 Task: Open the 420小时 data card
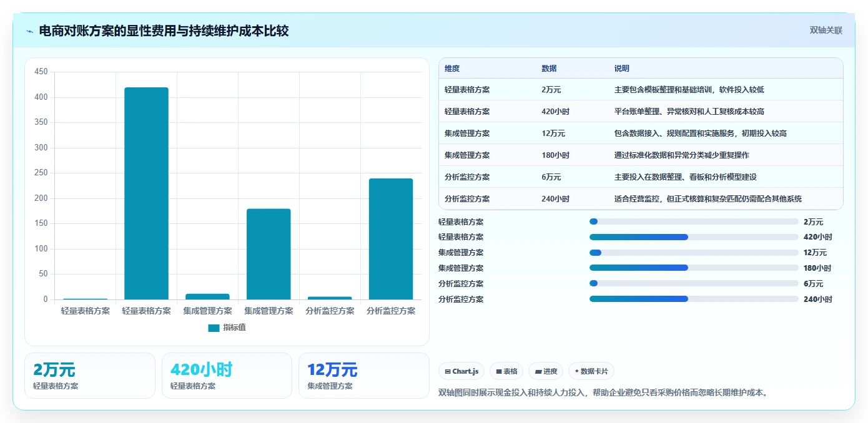[x=227, y=376]
